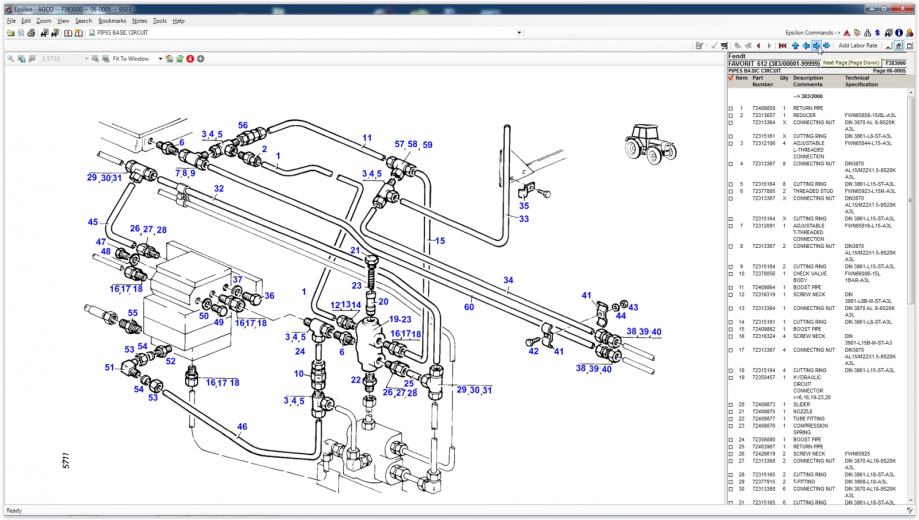Open the Bookmarks menu

[x=112, y=20]
